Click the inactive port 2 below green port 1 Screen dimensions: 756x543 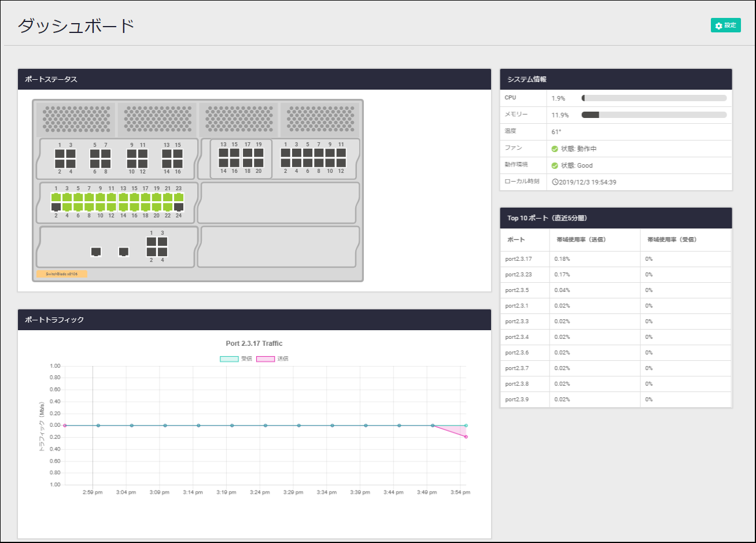(56, 207)
